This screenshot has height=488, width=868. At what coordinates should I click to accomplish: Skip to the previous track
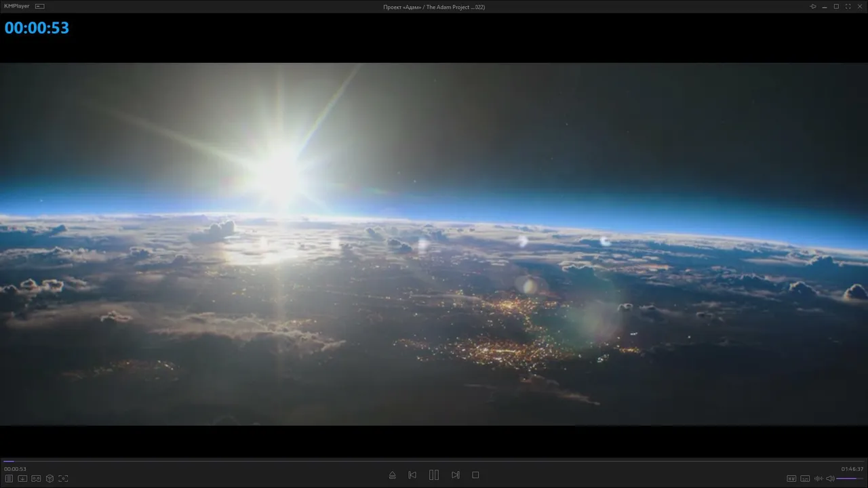pos(412,475)
